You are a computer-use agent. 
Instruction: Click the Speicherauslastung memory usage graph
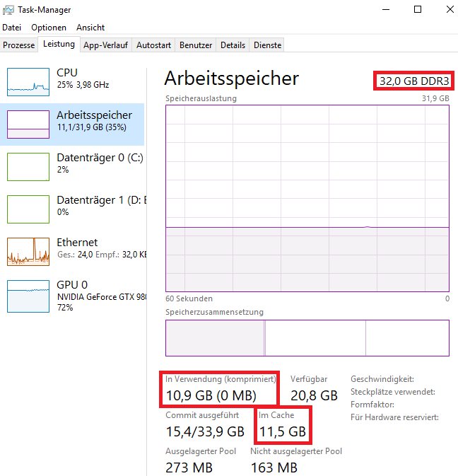coord(307,199)
